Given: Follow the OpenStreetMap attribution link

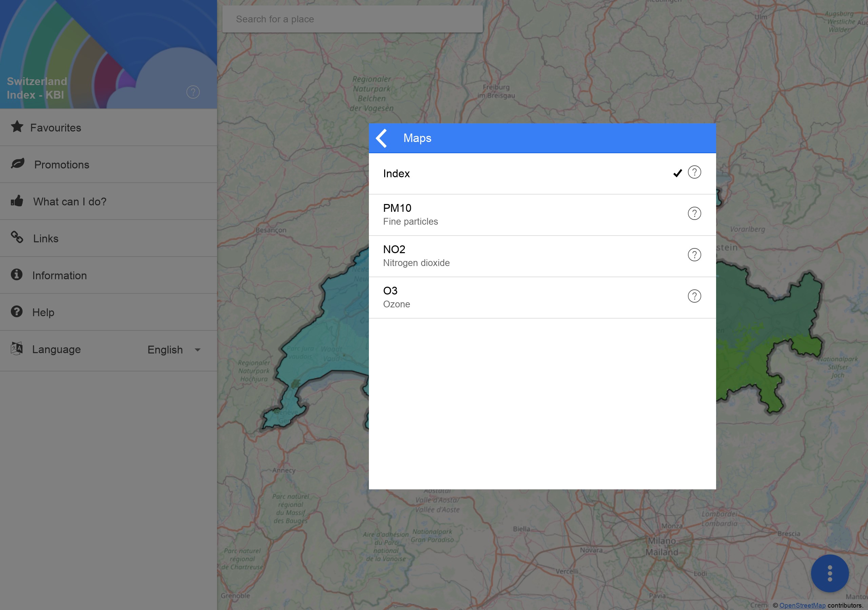Looking at the screenshot, I should [802, 606].
